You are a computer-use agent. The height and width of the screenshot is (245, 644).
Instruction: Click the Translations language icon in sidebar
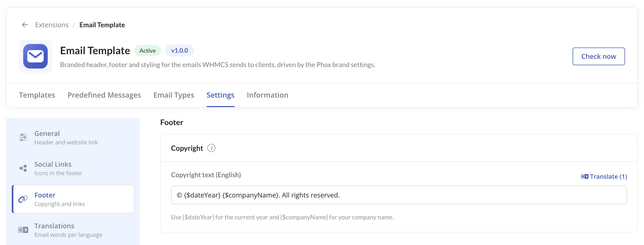23,230
